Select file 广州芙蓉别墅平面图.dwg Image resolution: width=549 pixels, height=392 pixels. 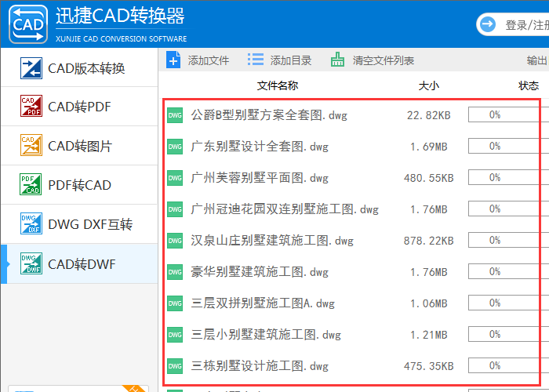(260, 178)
